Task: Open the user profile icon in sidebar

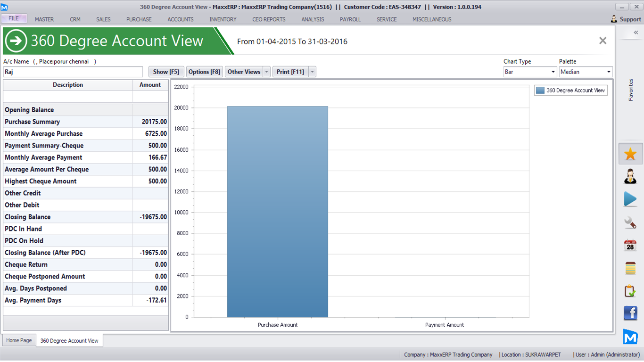Action: pos(630,177)
